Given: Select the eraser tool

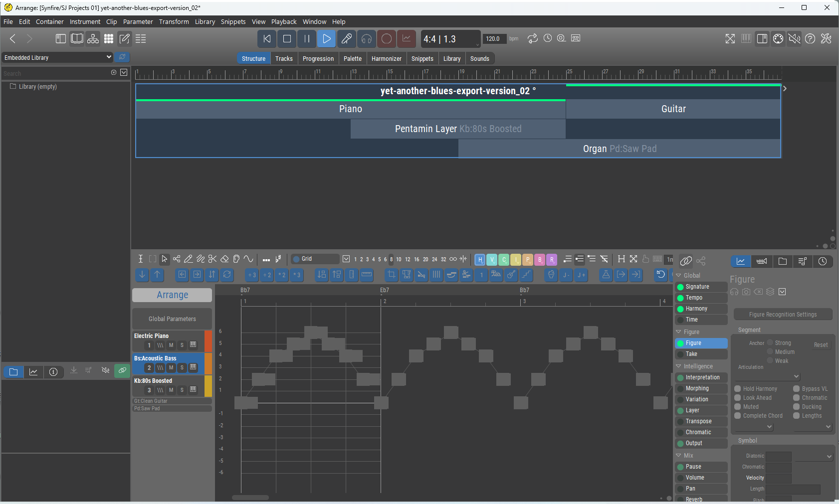Looking at the screenshot, I should (224, 259).
